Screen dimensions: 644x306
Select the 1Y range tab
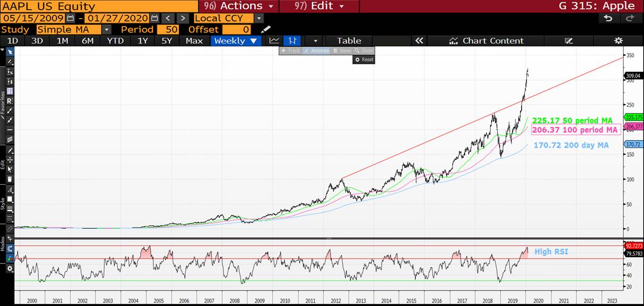[x=143, y=40]
